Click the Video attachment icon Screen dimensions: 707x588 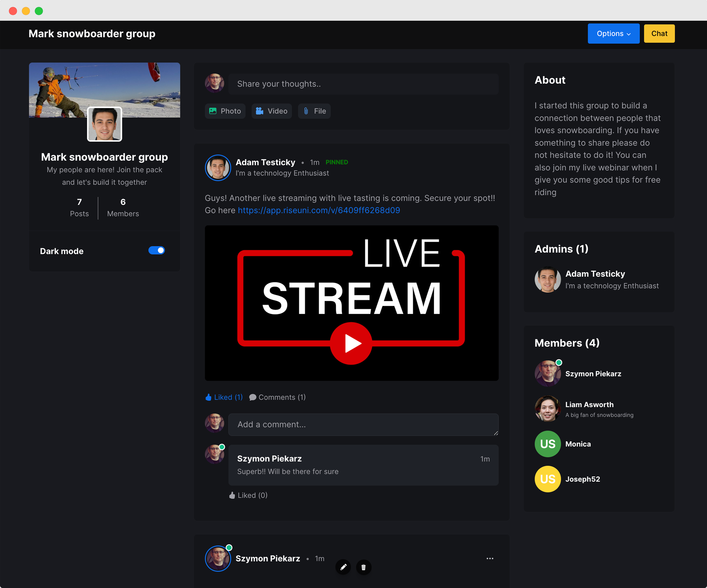260,111
